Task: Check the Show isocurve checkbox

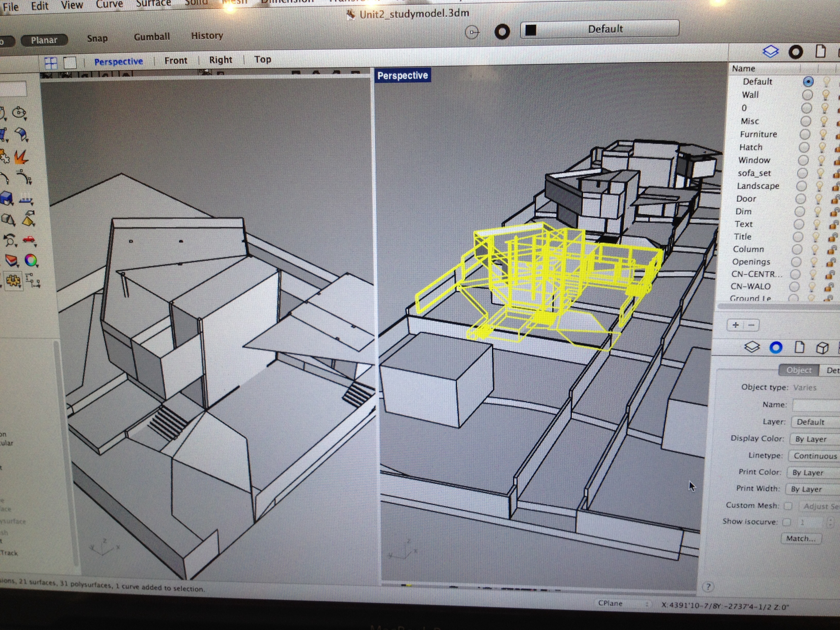Action: click(x=786, y=522)
